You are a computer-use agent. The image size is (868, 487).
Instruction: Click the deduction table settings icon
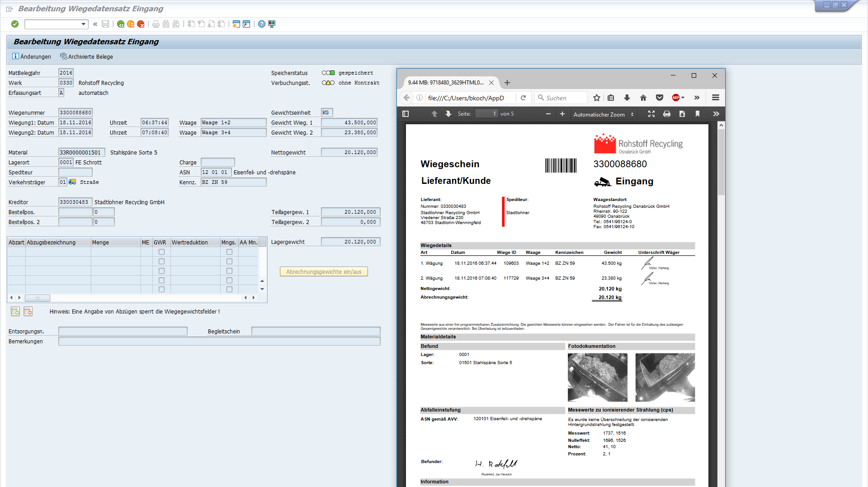click(262, 242)
